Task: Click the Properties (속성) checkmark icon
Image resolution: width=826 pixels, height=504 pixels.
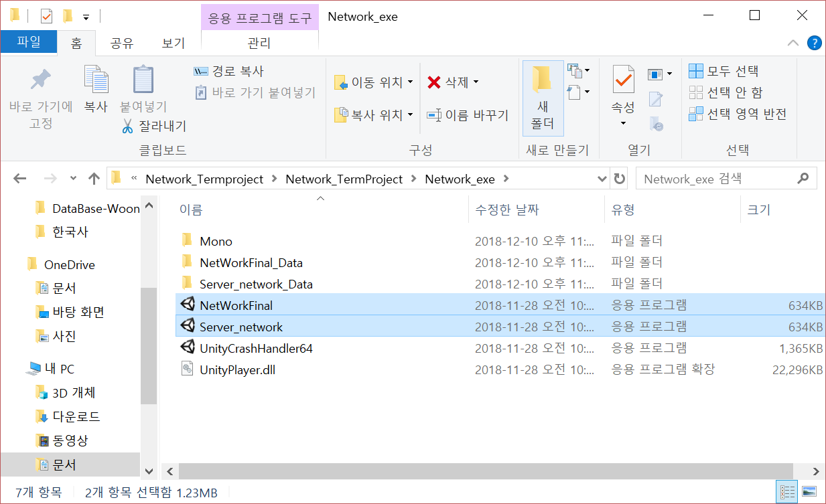Action: (x=623, y=80)
